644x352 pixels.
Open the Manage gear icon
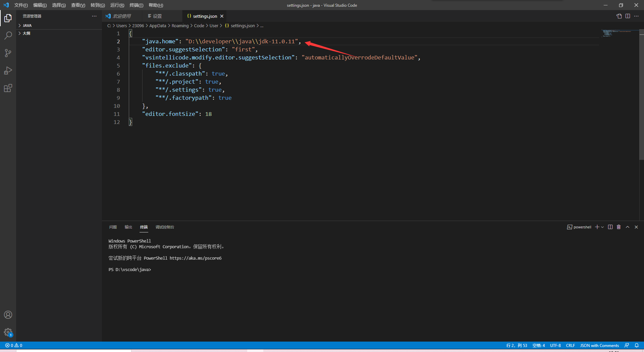click(x=8, y=333)
